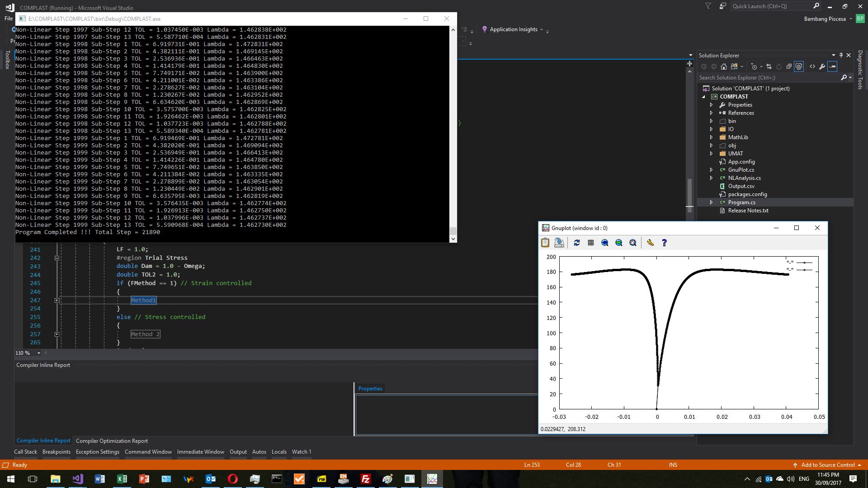The width and height of the screenshot is (868, 488).
Task: Expand the MathLib folder node
Action: (x=711, y=137)
